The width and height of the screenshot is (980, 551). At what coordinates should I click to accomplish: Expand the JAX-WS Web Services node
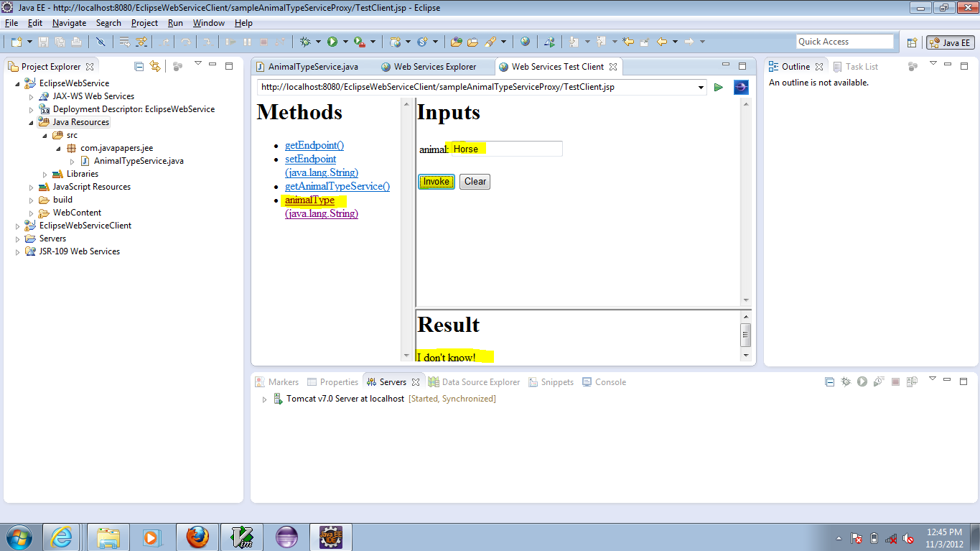(31, 96)
